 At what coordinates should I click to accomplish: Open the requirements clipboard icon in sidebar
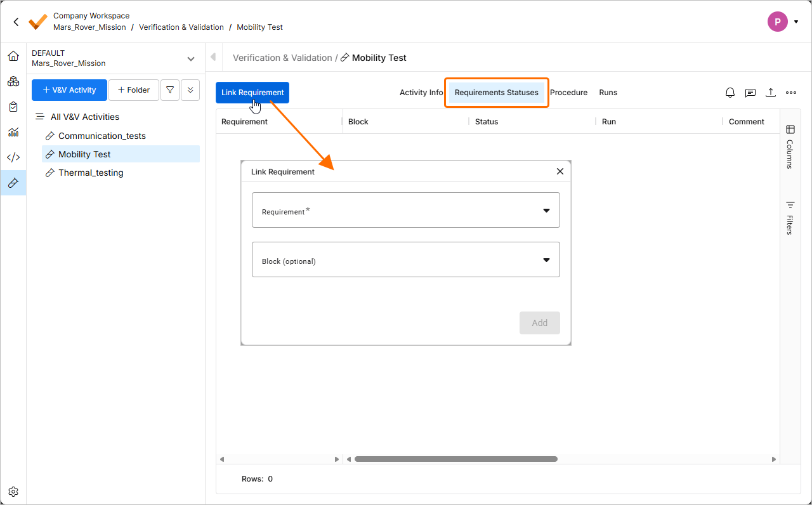pos(13,107)
